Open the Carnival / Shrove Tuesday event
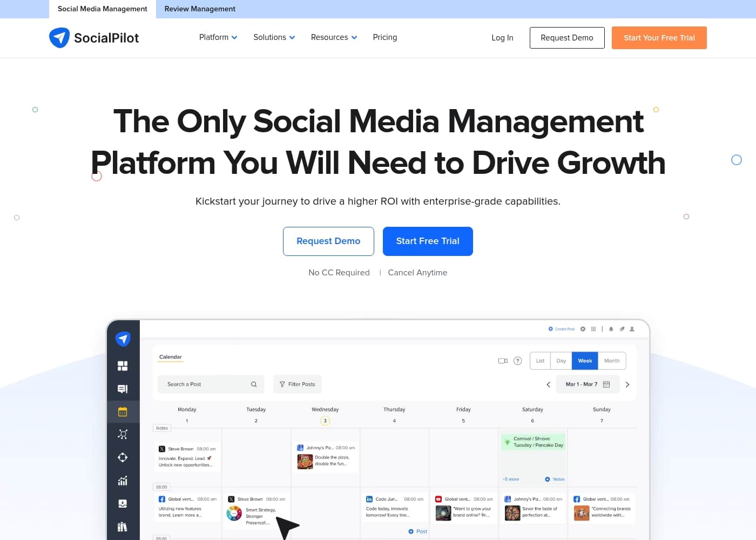The image size is (756, 540). point(533,442)
